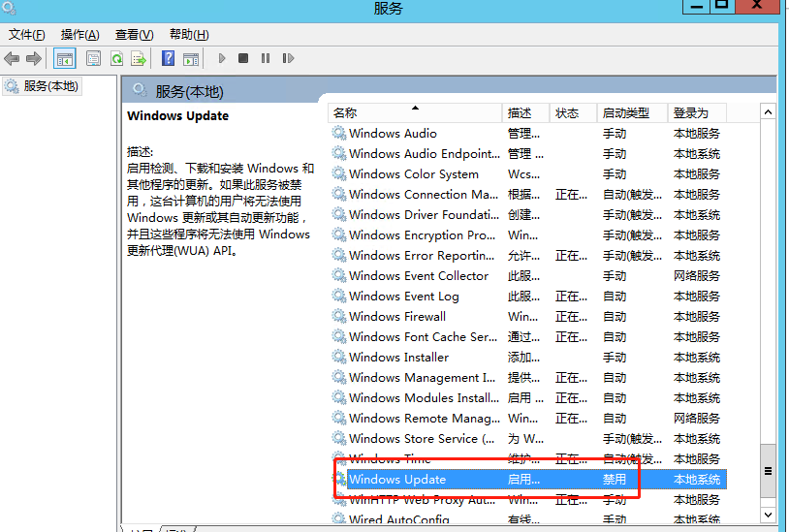This screenshot has width=789, height=532.
Task: Click the Back arrow toolbar icon
Action: pyautogui.click(x=12, y=59)
